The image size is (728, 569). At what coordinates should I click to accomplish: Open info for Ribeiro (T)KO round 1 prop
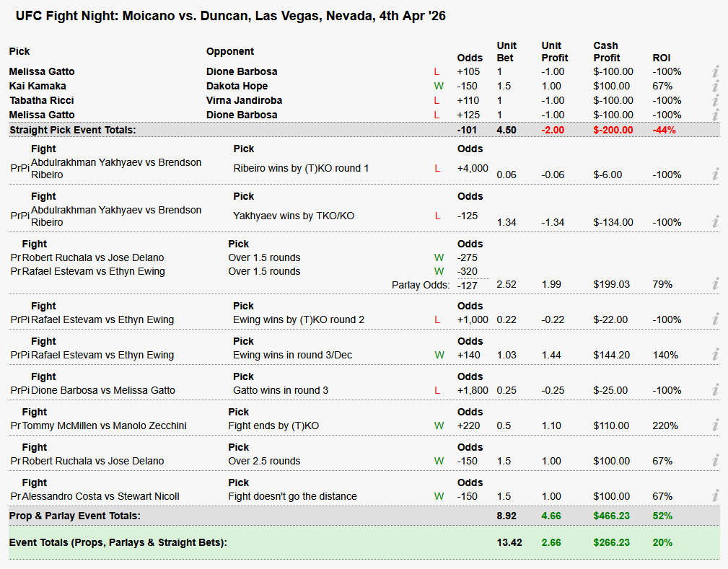pos(715,174)
